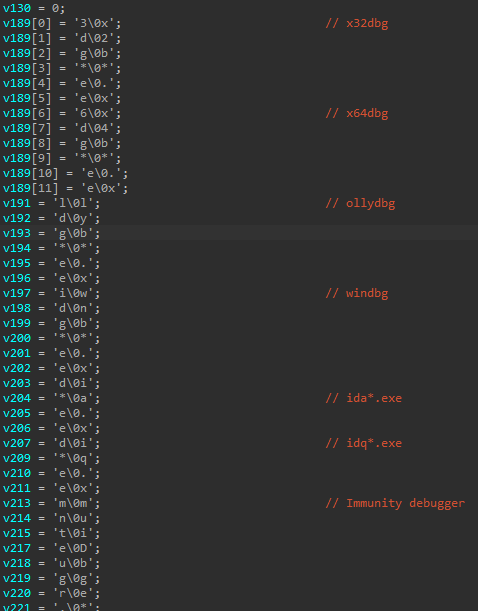Click variable v194
The height and width of the screenshot is (611, 478).
click(x=17, y=249)
